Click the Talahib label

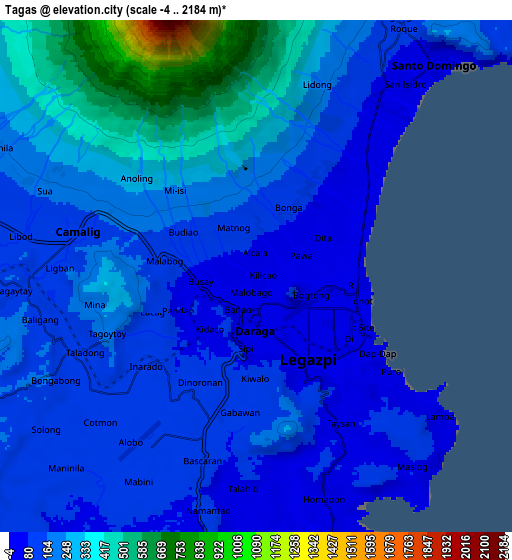click(x=243, y=489)
